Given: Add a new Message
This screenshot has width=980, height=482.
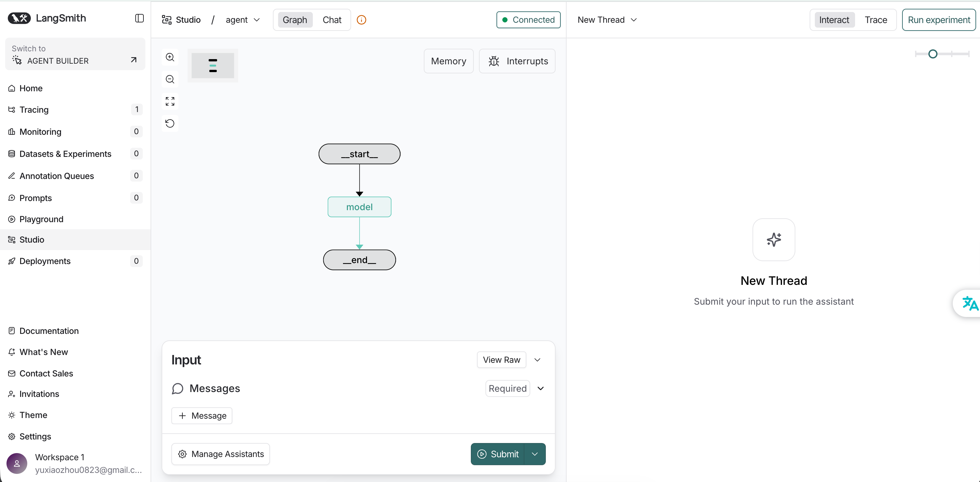Looking at the screenshot, I should [x=202, y=415].
